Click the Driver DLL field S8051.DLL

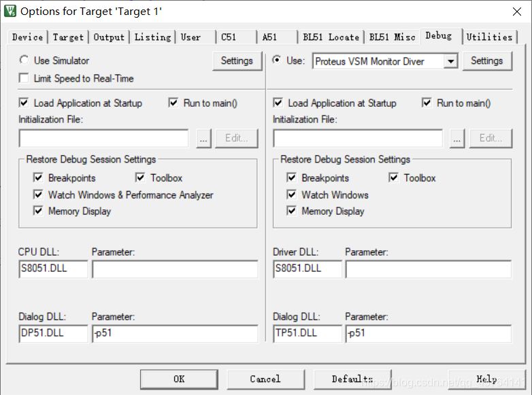coord(307,269)
